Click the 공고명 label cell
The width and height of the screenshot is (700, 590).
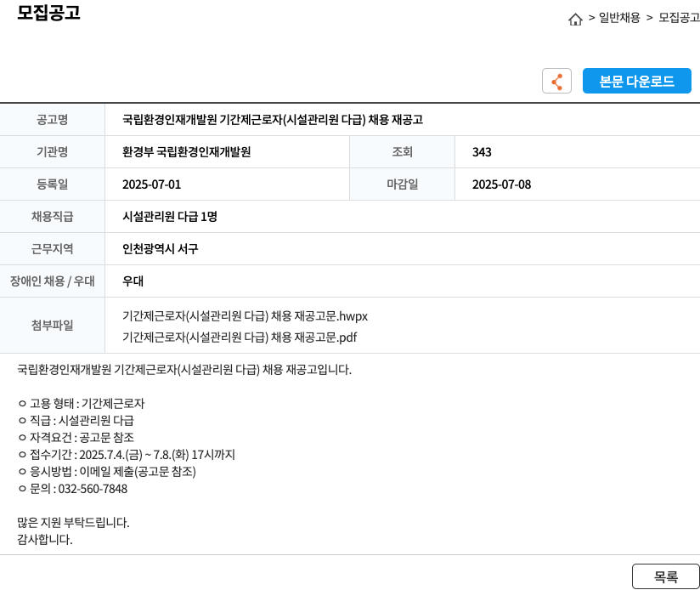52,120
